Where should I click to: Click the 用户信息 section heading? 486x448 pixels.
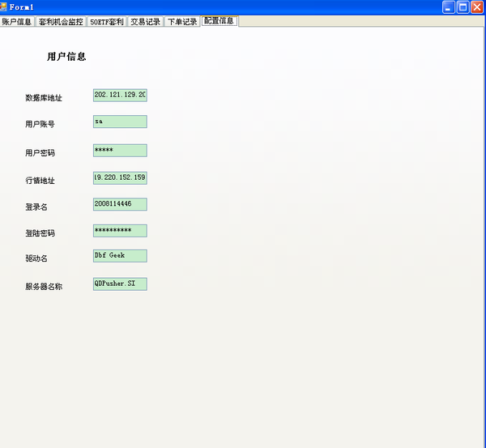click(66, 57)
